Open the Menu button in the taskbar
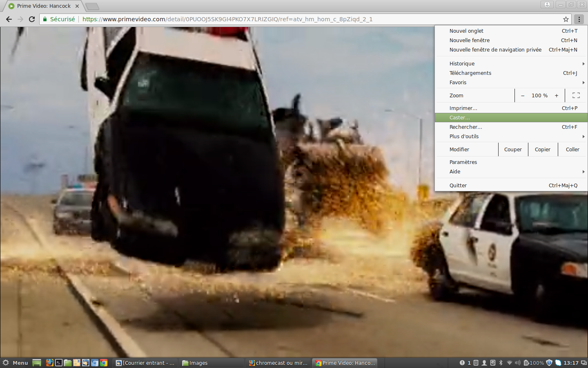Screen dimensions: 588x368 (x=15, y=363)
